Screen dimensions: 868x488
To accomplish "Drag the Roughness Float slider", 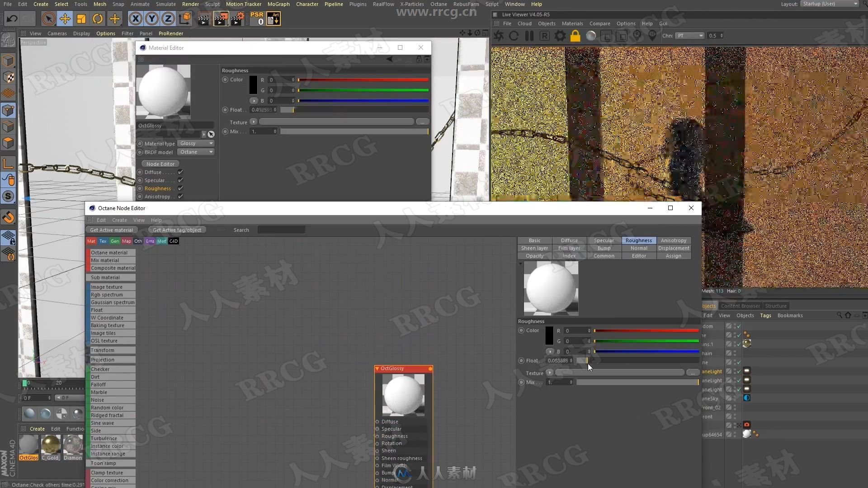I will pyautogui.click(x=587, y=361).
